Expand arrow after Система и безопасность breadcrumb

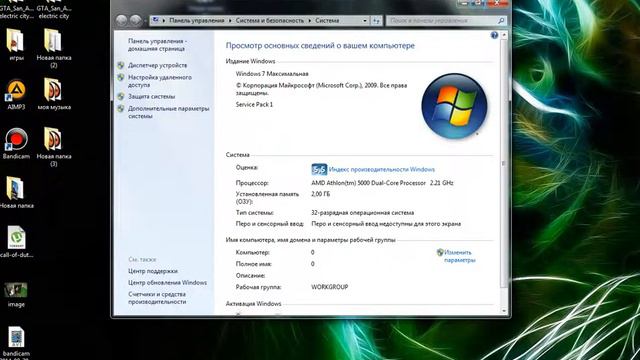[310, 20]
